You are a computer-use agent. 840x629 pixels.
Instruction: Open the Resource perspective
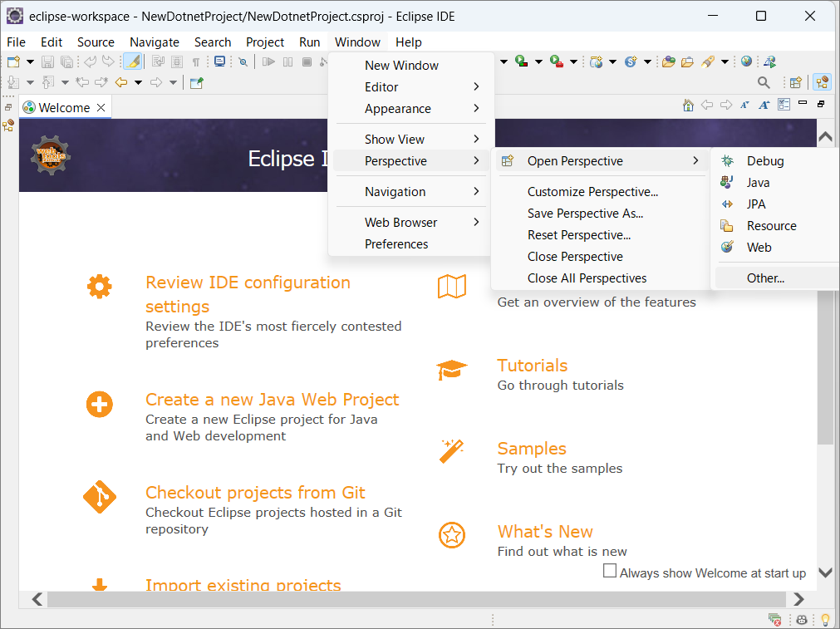(x=776, y=225)
